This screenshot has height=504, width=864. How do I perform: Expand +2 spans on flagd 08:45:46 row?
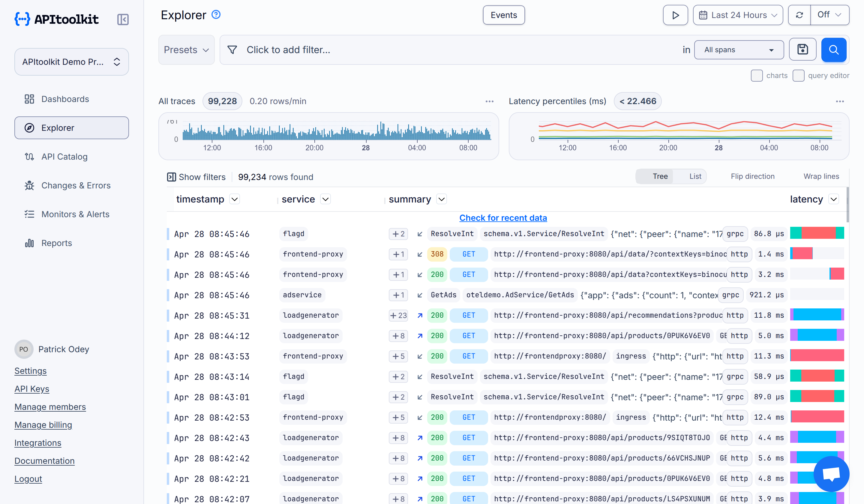tap(398, 234)
